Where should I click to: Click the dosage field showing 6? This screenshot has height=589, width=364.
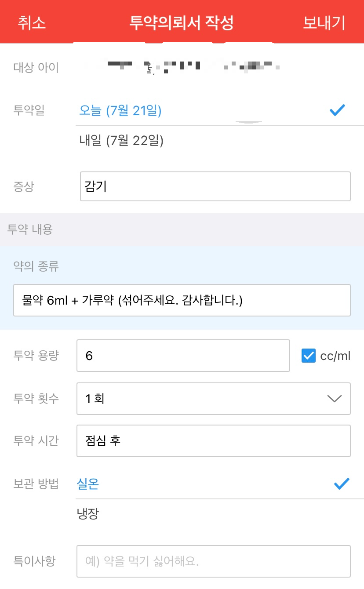(183, 355)
